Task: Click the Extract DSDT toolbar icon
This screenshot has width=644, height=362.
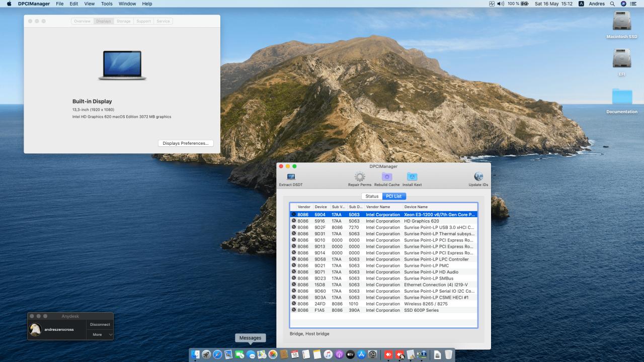Action: click(x=291, y=177)
